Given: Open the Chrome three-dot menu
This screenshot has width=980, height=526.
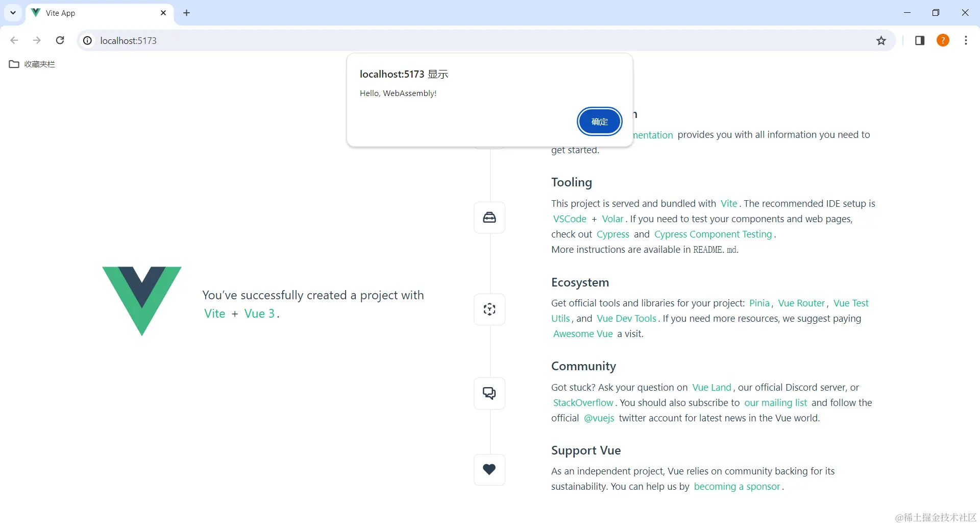Looking at the screenshot, I should pyautogui.click(x=966, y=40).
